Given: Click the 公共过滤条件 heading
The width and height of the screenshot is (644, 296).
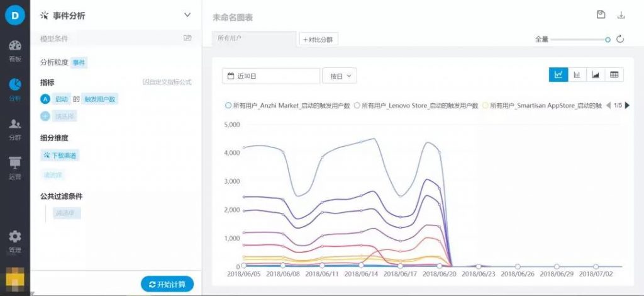Looking at the screenshot, I should coord(61,196).
